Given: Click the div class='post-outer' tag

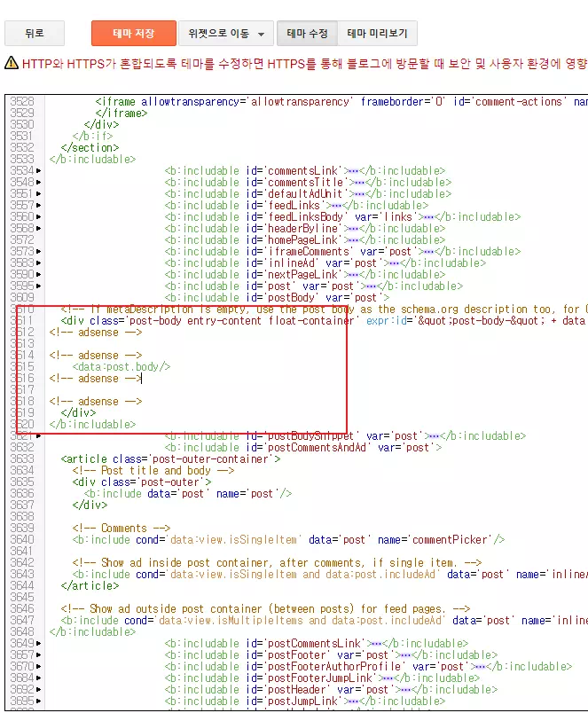Looking at the screenshot, I should pos(142,482).
